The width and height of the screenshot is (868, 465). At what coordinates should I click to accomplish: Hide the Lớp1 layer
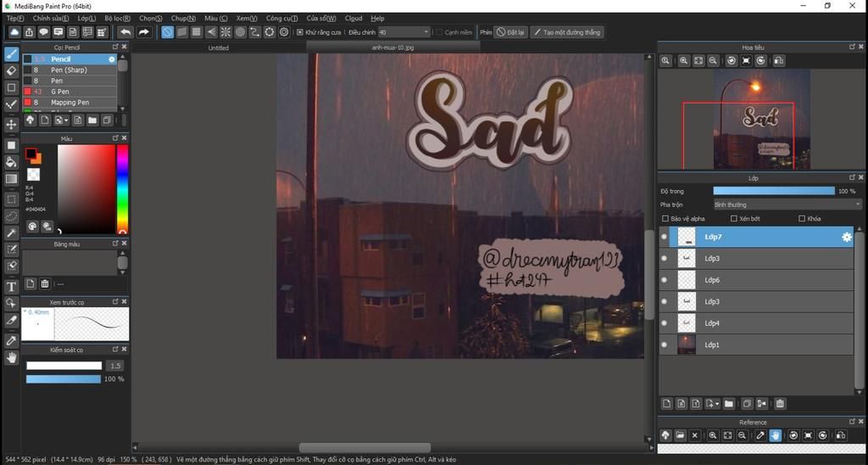pyautogui.click(x=665, y=345)
